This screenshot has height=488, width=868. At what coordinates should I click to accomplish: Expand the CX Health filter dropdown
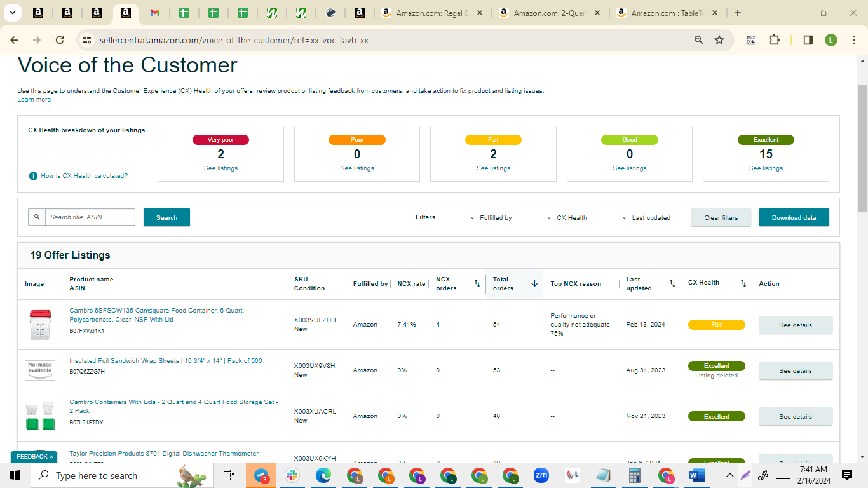(x=567, y=217)
